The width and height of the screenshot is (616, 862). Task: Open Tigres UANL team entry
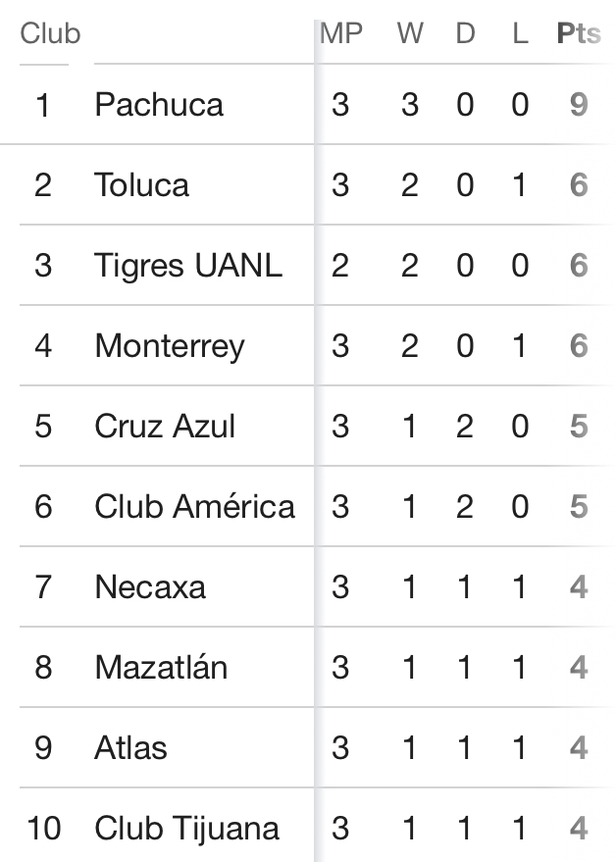188,265
